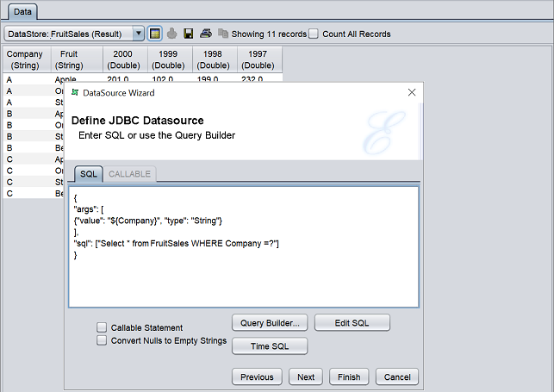Image resolution: width=554 pixels, height=392 pixels.
Task: Click the DataSource Wizard title icon
Action: pos(75,91)
